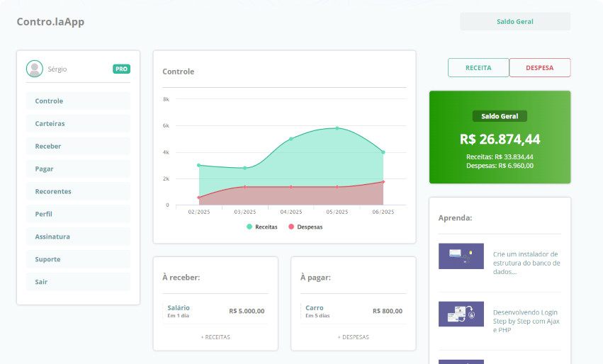Click the Receitas data point at 06/2025

pos(383,152)
